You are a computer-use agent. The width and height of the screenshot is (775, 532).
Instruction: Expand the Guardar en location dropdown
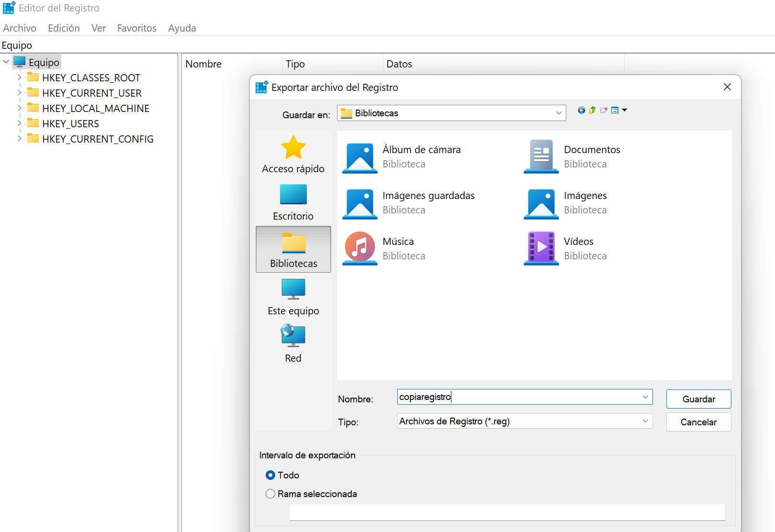(558, 113)
